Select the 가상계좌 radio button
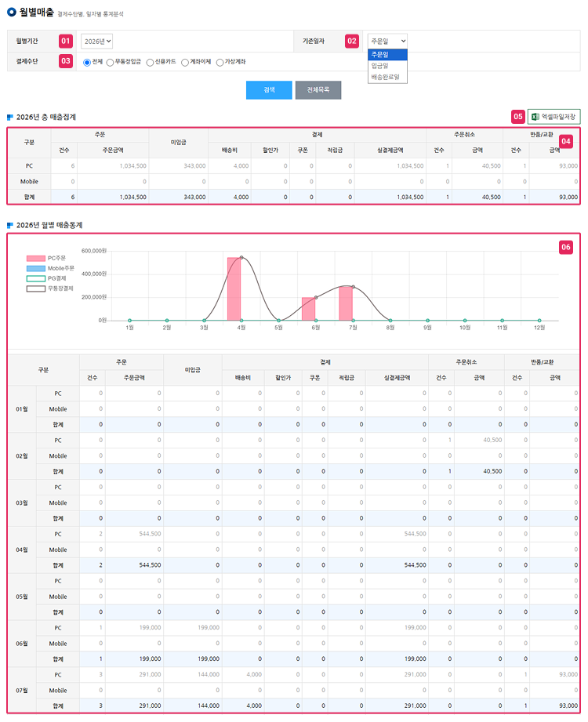This screenshot has width=588, height=722. pos(220,62)
